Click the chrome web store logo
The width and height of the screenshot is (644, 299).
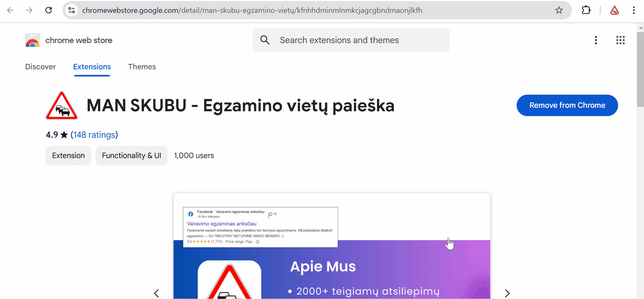click(x=33, y=40)
